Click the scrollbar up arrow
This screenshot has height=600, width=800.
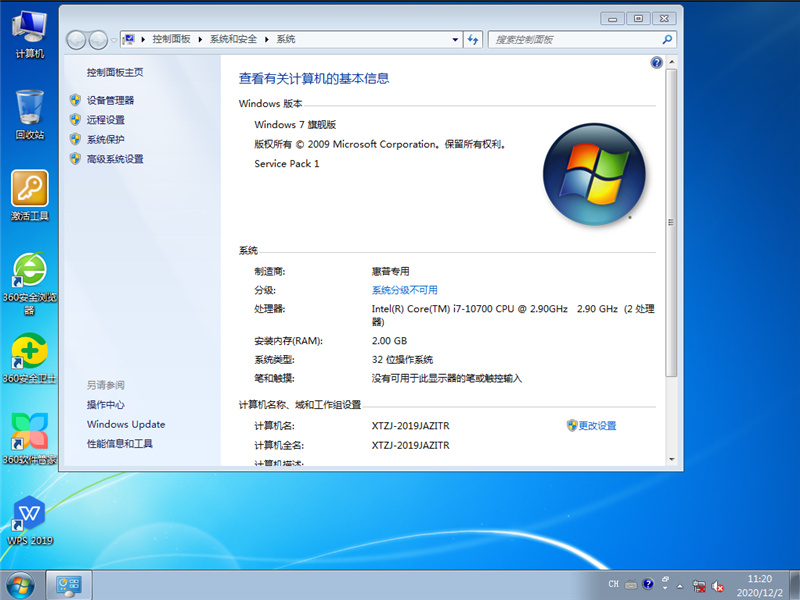671,62
